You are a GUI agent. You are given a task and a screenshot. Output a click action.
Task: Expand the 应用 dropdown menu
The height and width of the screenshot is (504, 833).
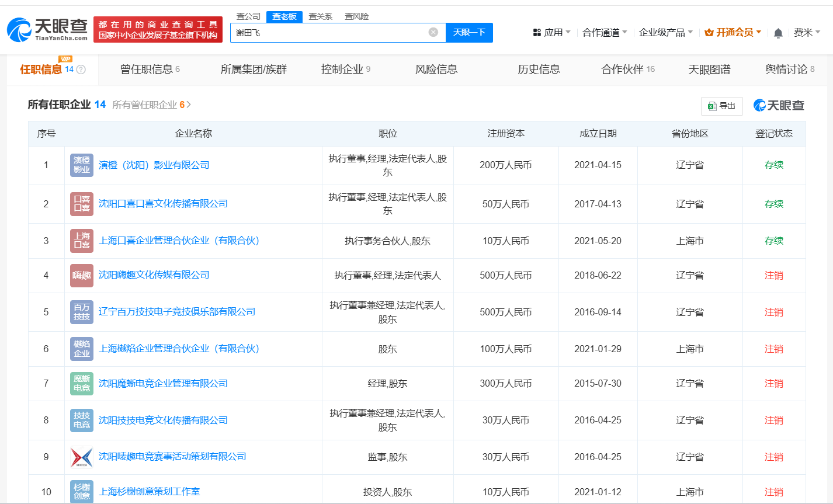click(551, 33)
